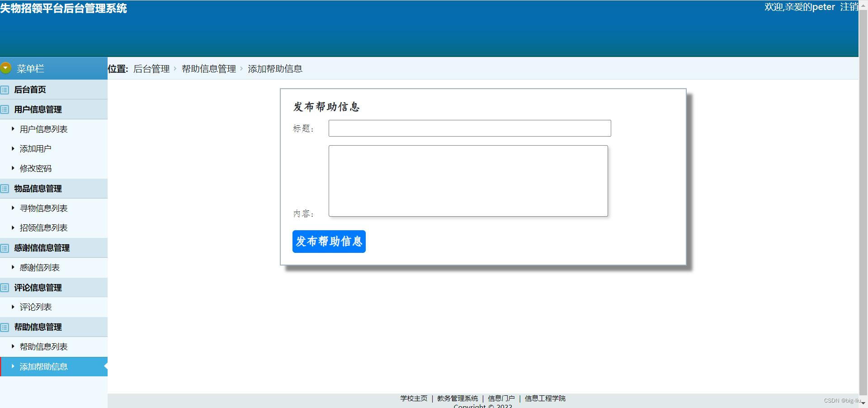This screenshot has height=408, width=868.
Task: Click 帮助信息管理 in the breadcrumb
Action: (209, 69)
